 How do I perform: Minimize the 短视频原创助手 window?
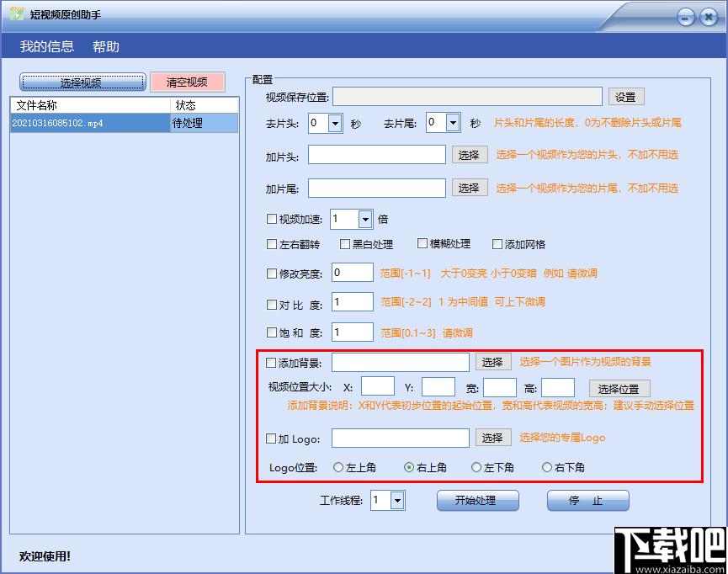coord(686,18)
